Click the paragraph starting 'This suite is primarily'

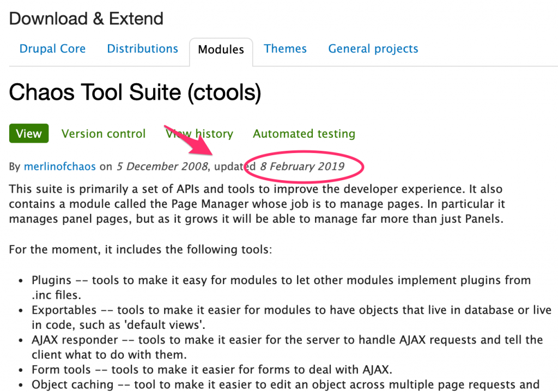(x=257, y=204)
